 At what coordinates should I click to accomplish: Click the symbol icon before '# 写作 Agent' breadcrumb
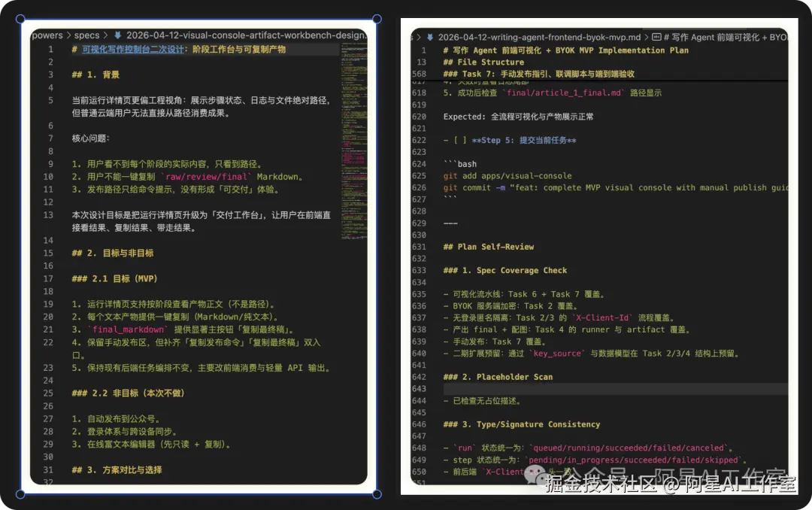click(656, 38)
